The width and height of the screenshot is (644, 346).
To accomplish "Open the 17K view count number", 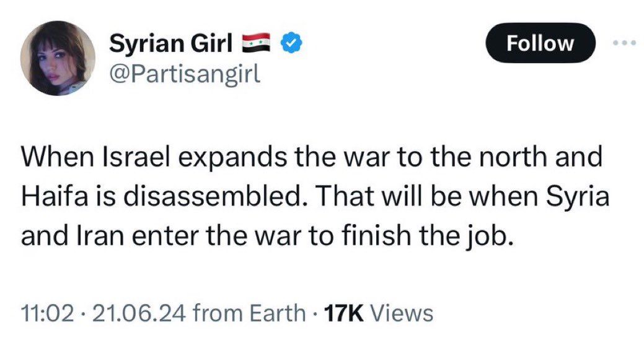I will coord(342,313).
